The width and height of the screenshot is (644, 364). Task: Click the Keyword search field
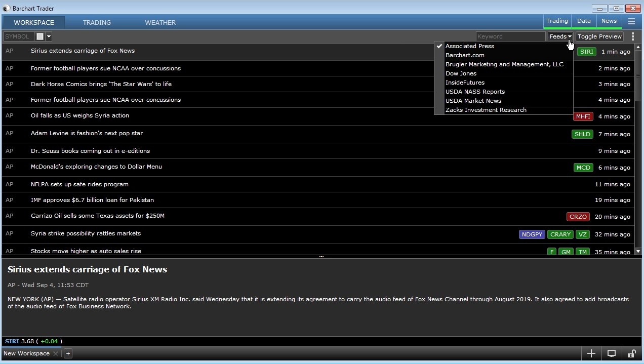click(510, 36)
